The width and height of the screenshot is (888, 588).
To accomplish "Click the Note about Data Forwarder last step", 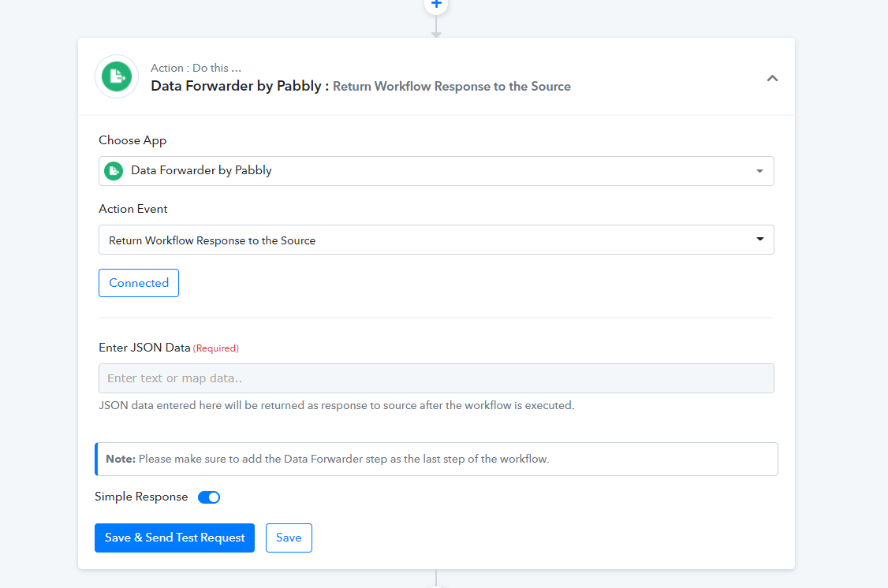I will tap(436, 459).
